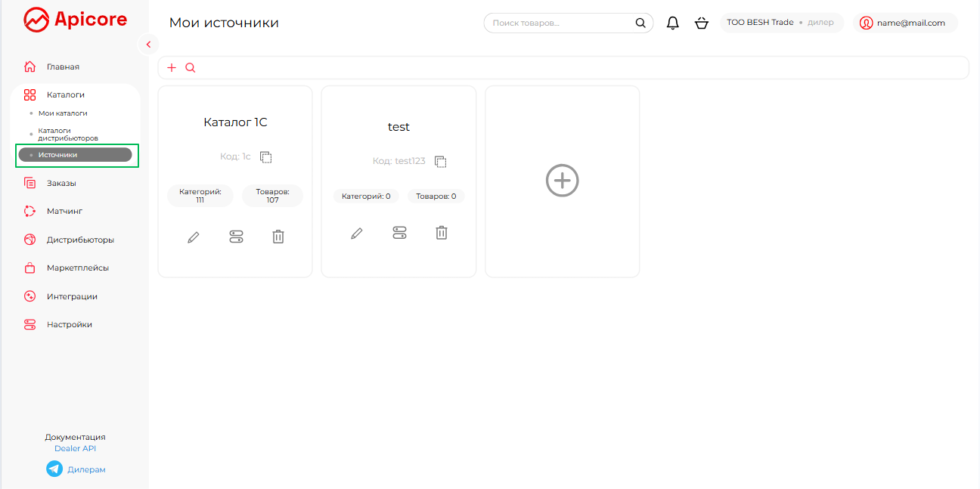Copy the code 1c with copy icon
Screen dimensions: 980x489
[x=265, y=157]
